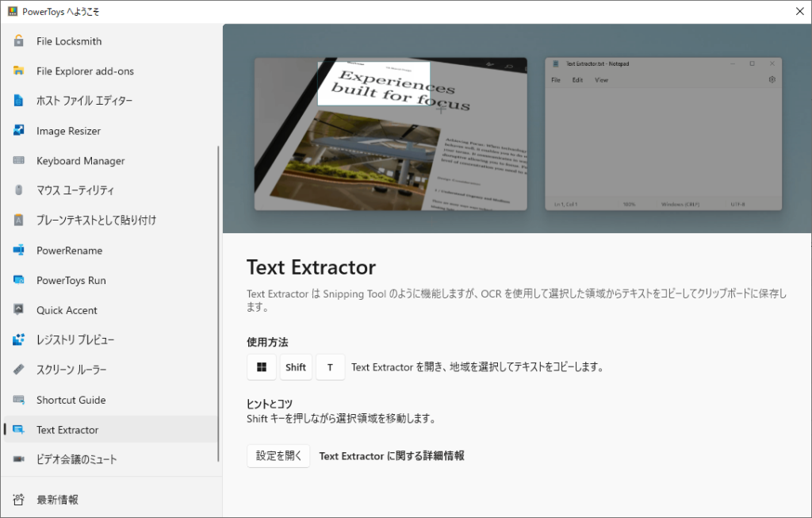Click the マウス ユーティリティ mouse icon
Image resolution: width=812 pixels, height=518 pixels.
[19, 190]
